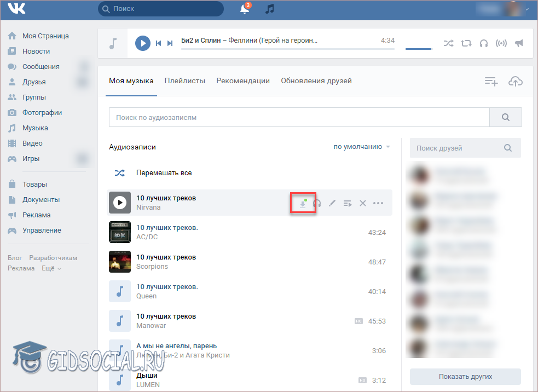Viewport: 538px width, 392px height.
Task: Adjust the player volume slider
Action: tap(419, 48)
